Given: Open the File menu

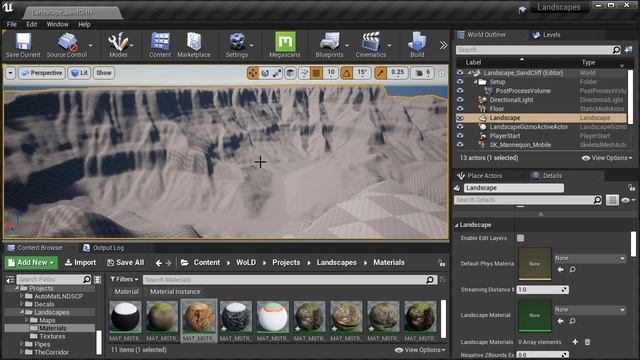Looking at the screenshot, I should (x=11, y=24).
